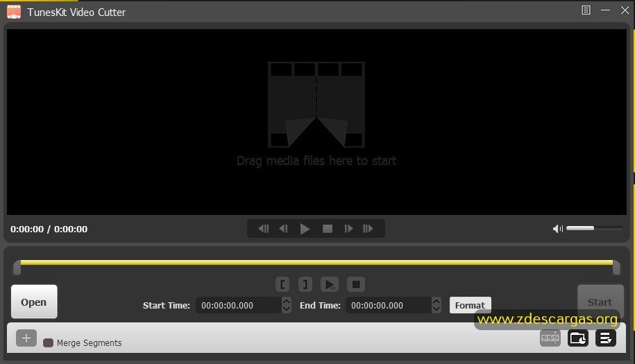Close the TunesKit Video Cutter window
The image size is (635, 364).
coord(625,10)
